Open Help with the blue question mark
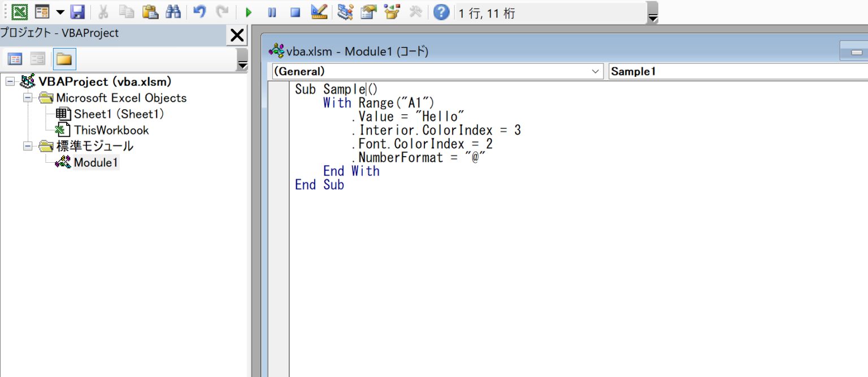The image size is (868, 377). (x=441, y=12)
